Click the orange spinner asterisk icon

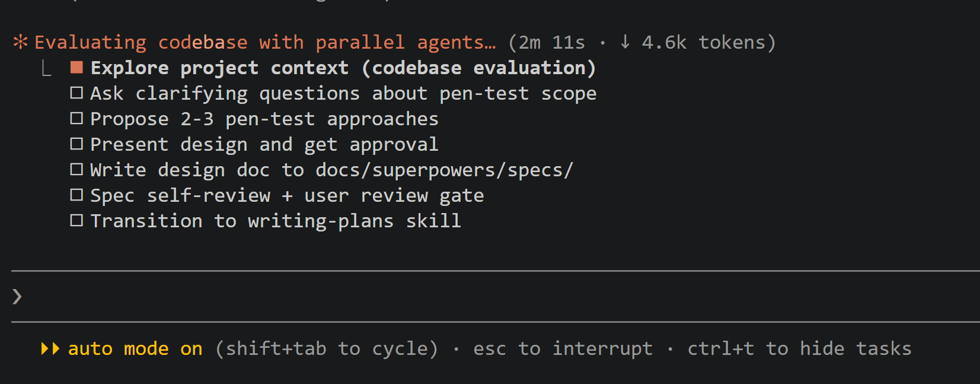coord(20,42)
